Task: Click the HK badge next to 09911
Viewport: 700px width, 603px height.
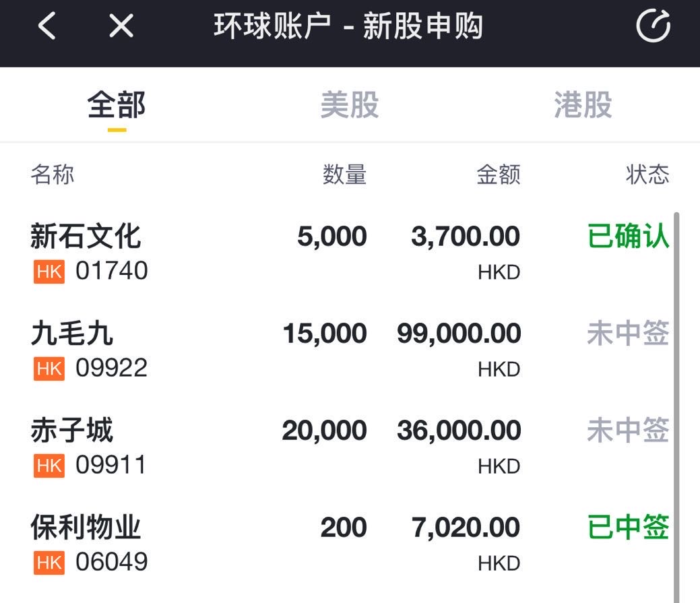Action: [x=49, y=466]
